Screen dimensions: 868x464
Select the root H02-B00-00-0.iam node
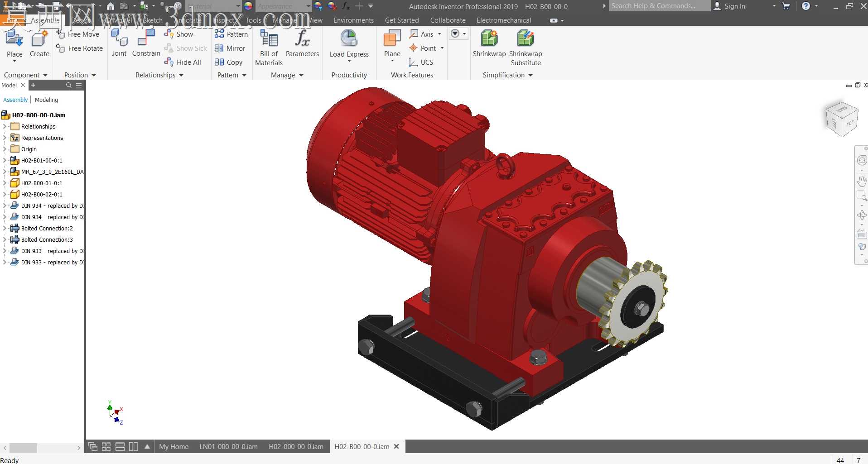[39, 115]
